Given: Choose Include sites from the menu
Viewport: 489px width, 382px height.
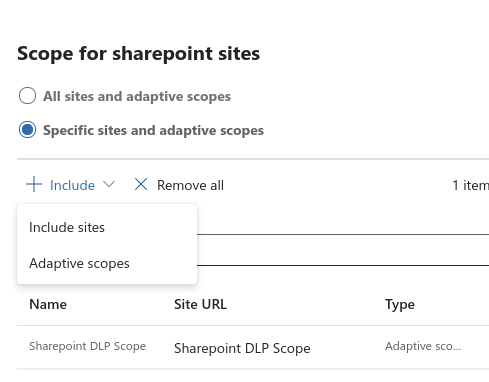Looking at the screenshot, I should pyautogui.click(x=107, y=227).
